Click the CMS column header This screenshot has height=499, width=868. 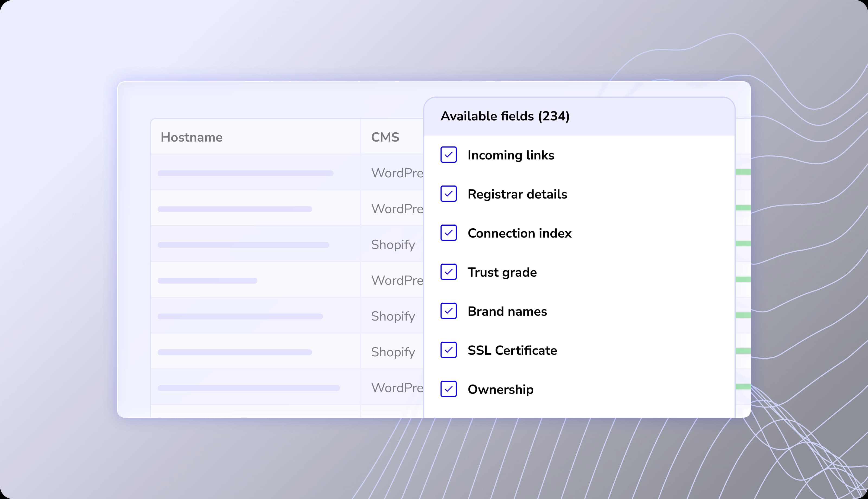coord(385,137)
